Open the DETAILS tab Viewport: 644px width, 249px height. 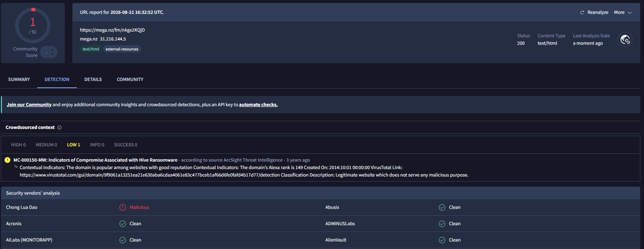click(x=93, y=79)
